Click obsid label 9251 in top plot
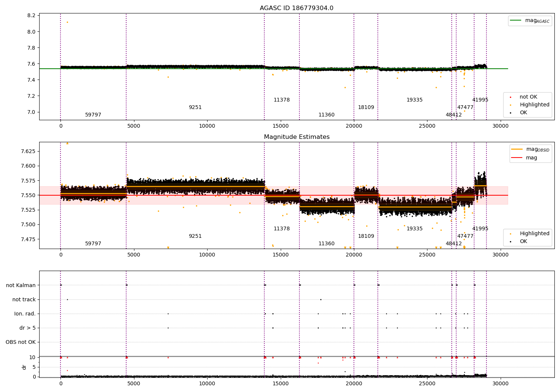 coord(195,108)
